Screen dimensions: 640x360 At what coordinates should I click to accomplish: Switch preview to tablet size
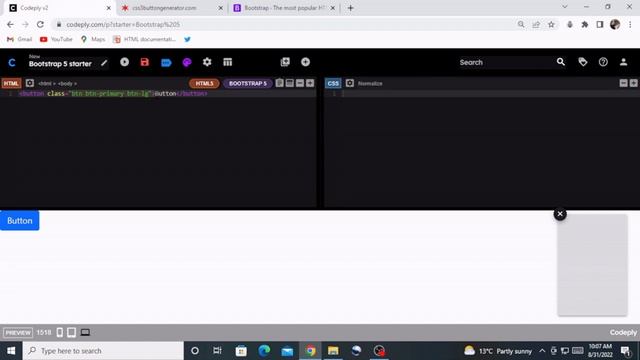click(x=71, y=332)
